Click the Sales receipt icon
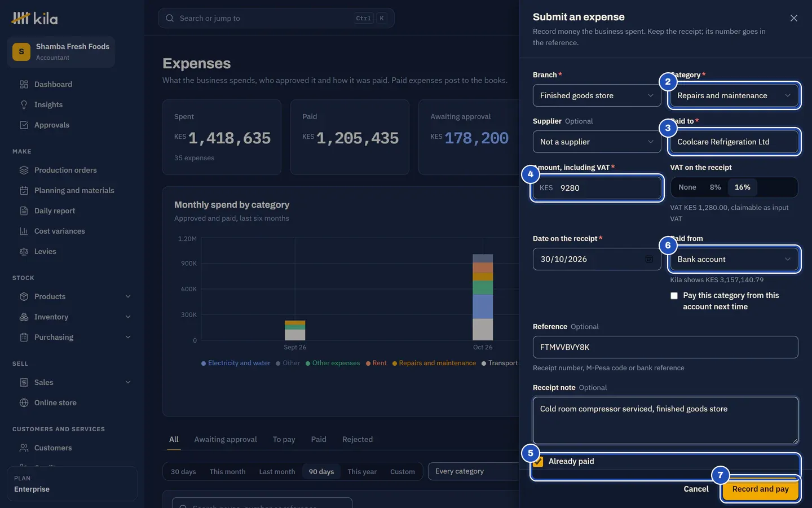The height and width of the screenshot is (508, 812). (24, 382)
